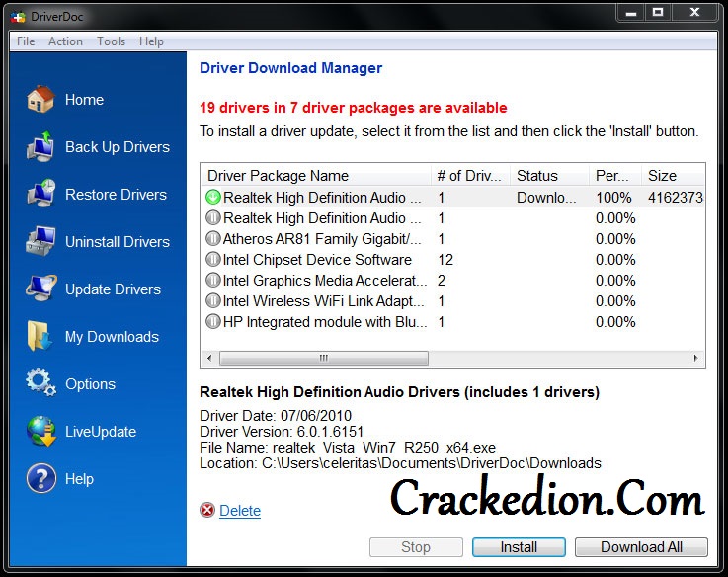
Task: Open the File menu
Action: coord(26,41)
